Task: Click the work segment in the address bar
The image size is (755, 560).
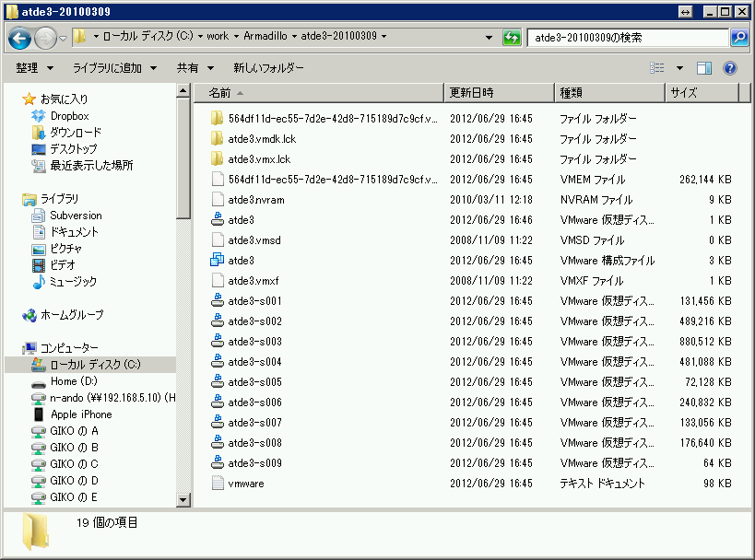Action: pos(218,36)
